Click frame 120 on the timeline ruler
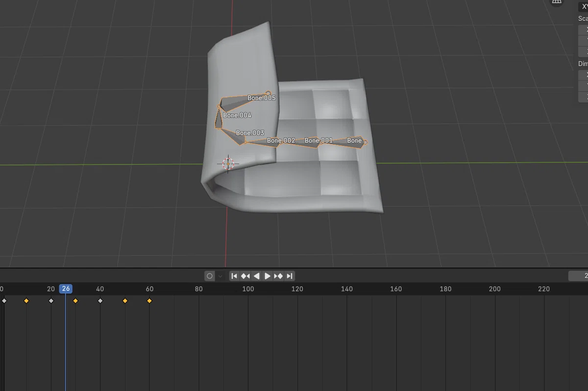 (x=297, y=289)
